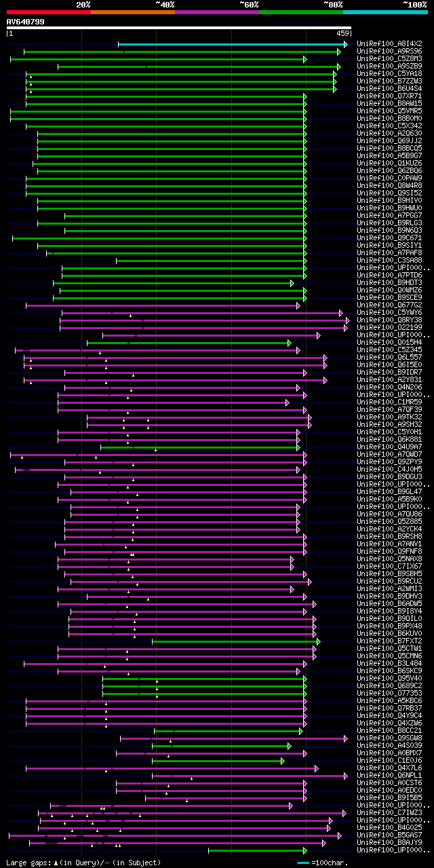The width and height of the screenshot is (434, 868).
Task: Select the UniRef100_Q69JJ2 entry
Action: tap(389, 141)
